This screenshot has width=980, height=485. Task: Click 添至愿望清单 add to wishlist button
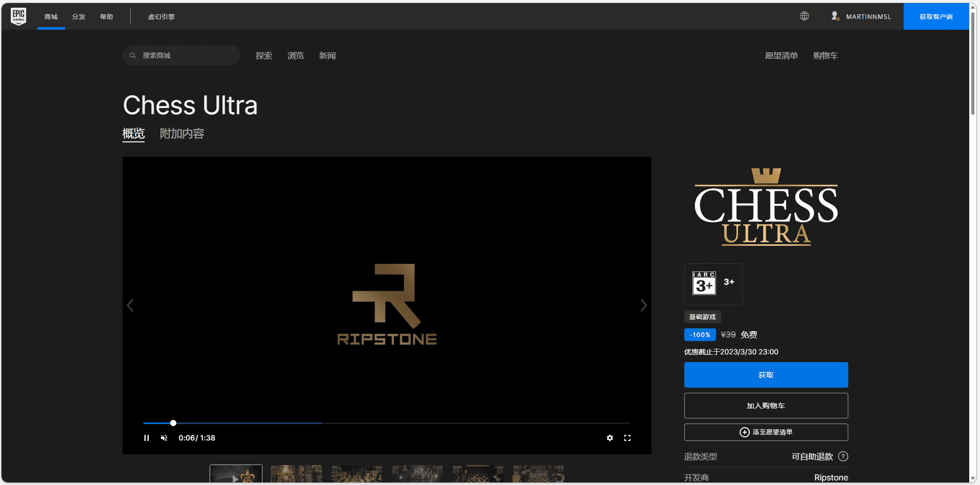(766, 432)
